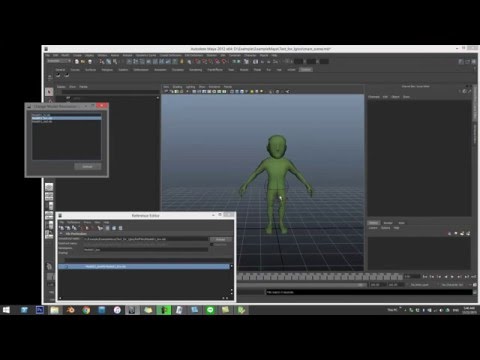Open Photoshop from the taskbar

tap(40, 310)
